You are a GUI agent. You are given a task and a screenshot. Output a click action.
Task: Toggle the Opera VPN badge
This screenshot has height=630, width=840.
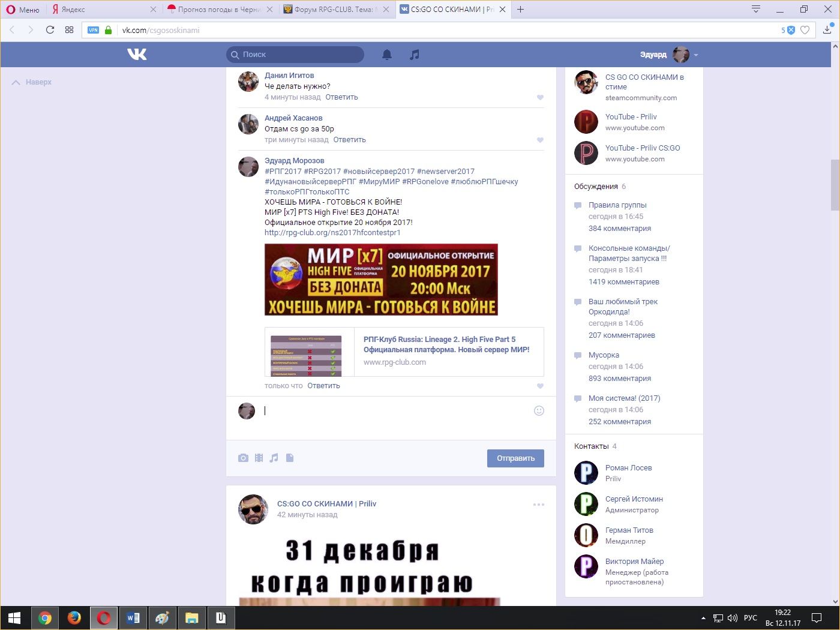point(93,30)
